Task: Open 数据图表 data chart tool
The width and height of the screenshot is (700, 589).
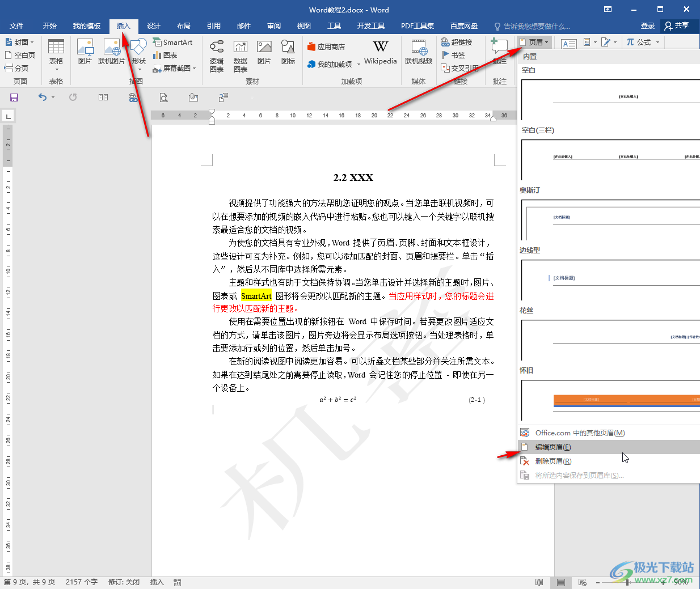Action: [241, 56]
